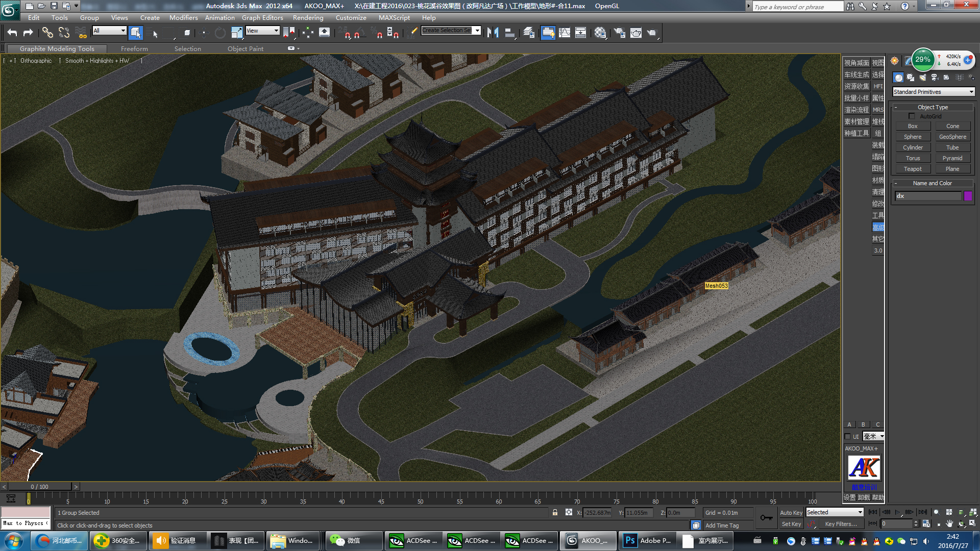Activate the Select and Rotate tool
The width and height of the screenshot is (980, 551).
(x=220, y=33)
